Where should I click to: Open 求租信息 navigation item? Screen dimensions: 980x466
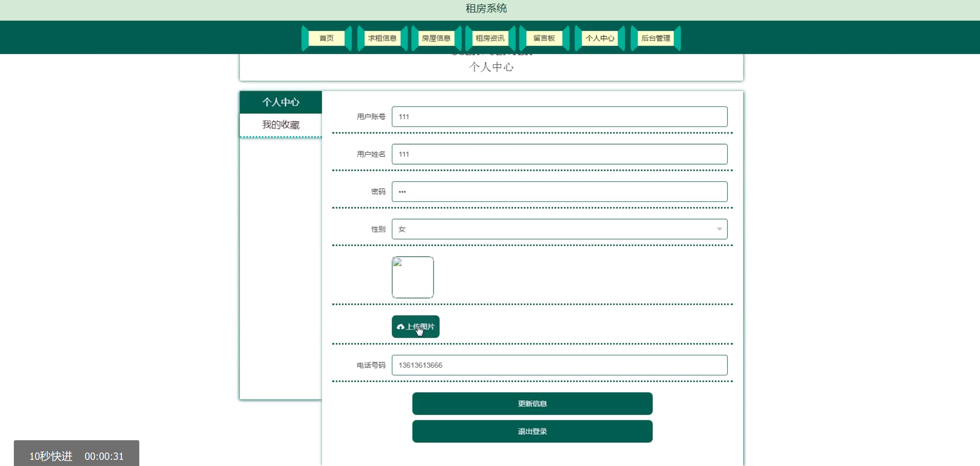(x=382, y=38)
